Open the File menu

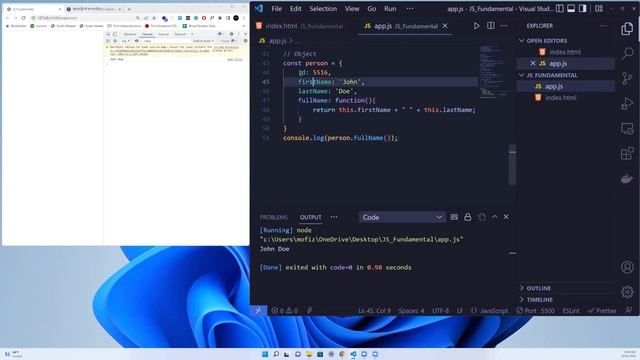277,9
